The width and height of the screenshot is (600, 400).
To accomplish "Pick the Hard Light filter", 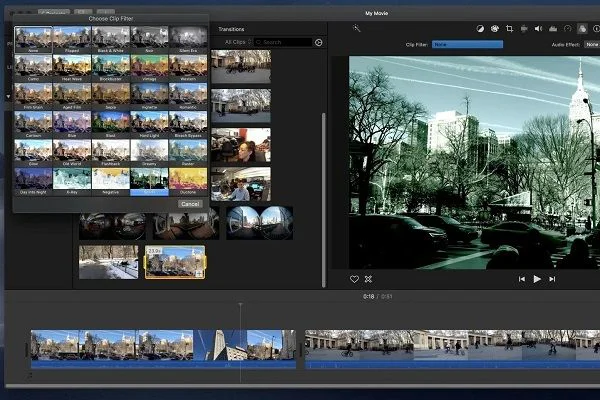I will (149, 124).
